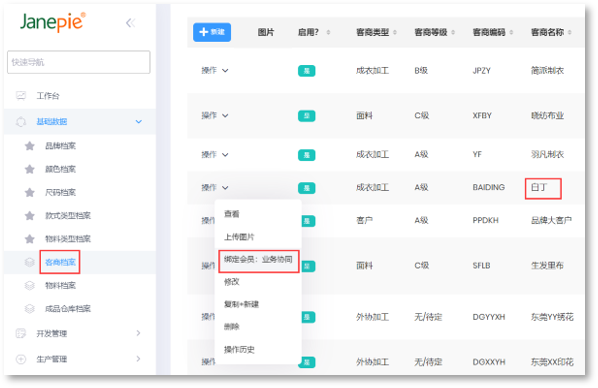Screen dimensions: 598x388
Task: Click the layers icon next to 客商档案
Action: click(30, 262)
